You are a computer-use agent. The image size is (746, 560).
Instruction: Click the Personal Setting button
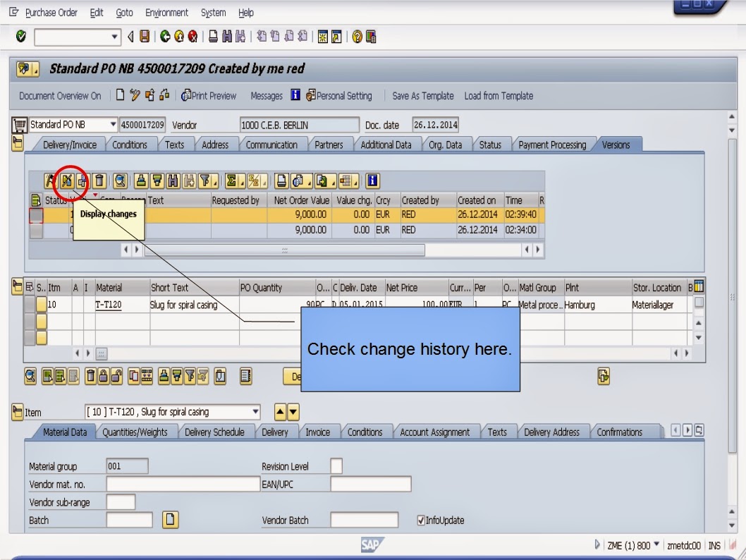click(x=338, y=96)
